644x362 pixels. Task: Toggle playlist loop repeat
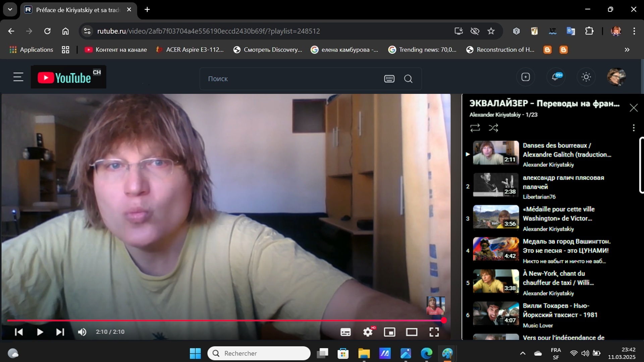(x=475, y=128)
